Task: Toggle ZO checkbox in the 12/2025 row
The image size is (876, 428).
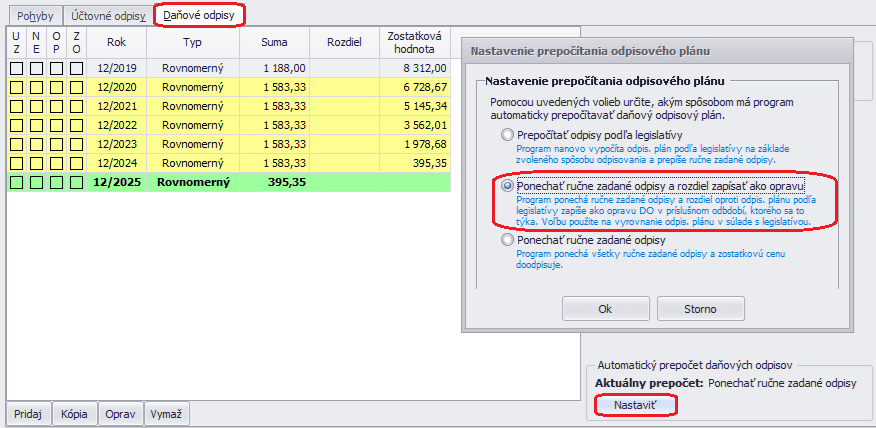Action: 76,182
